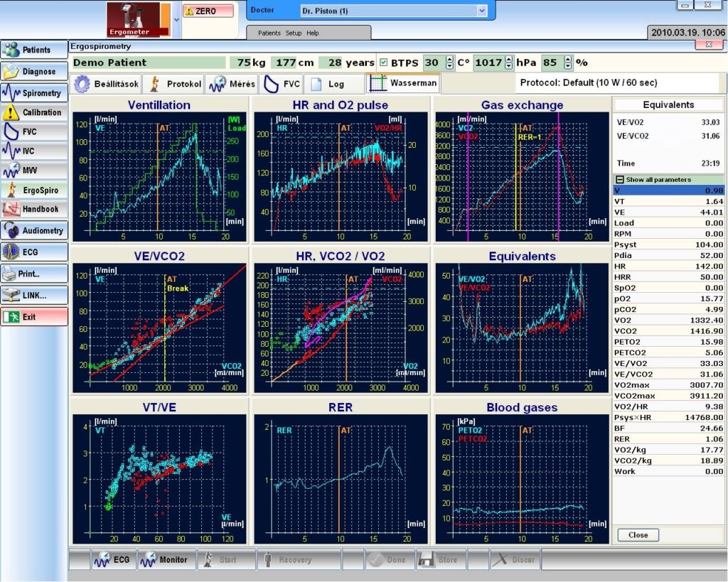Click the Ventillation chart
This screenshot has height=582, width=728.
click(x=160, y=176)
